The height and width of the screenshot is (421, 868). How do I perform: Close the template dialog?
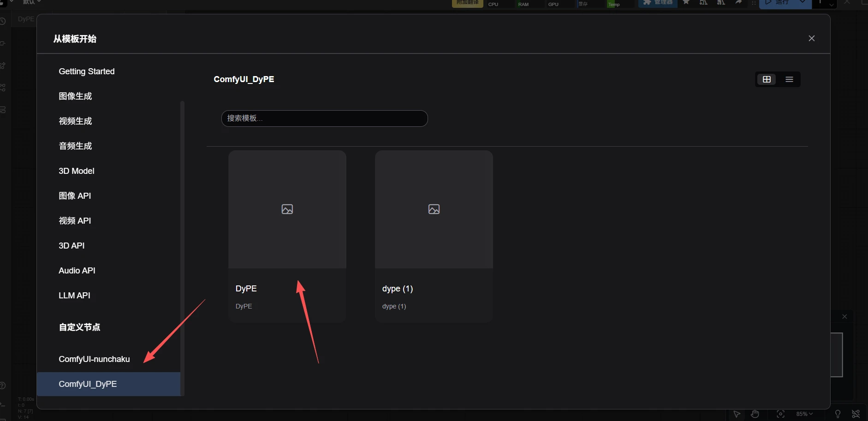[811, 38]
